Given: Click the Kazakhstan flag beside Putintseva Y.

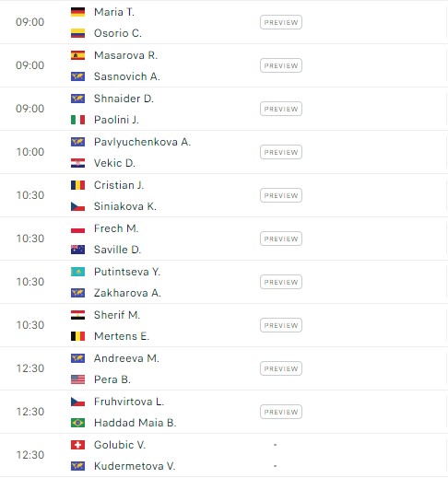Looking at the screenshot, I should (77, 272).
